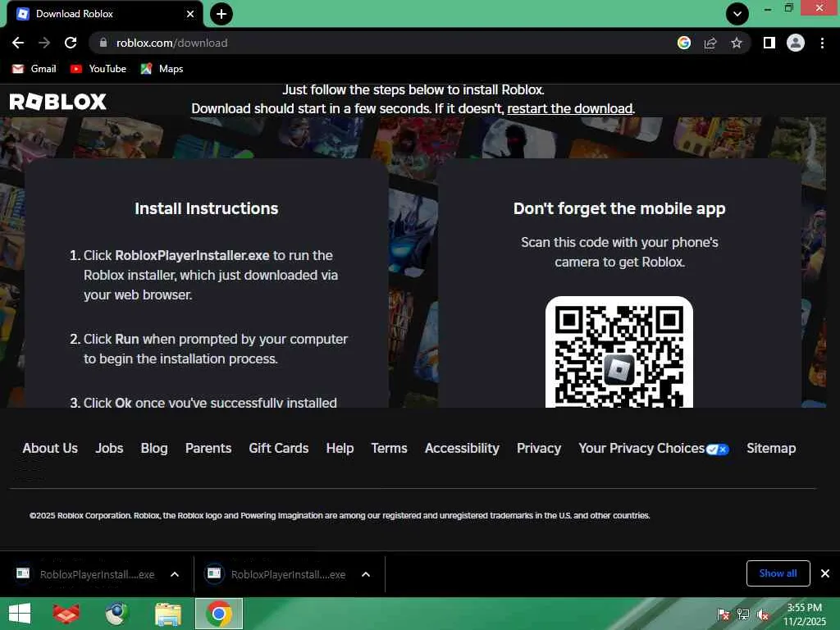
Task: View site information lock icon
Action: point(103,43)
